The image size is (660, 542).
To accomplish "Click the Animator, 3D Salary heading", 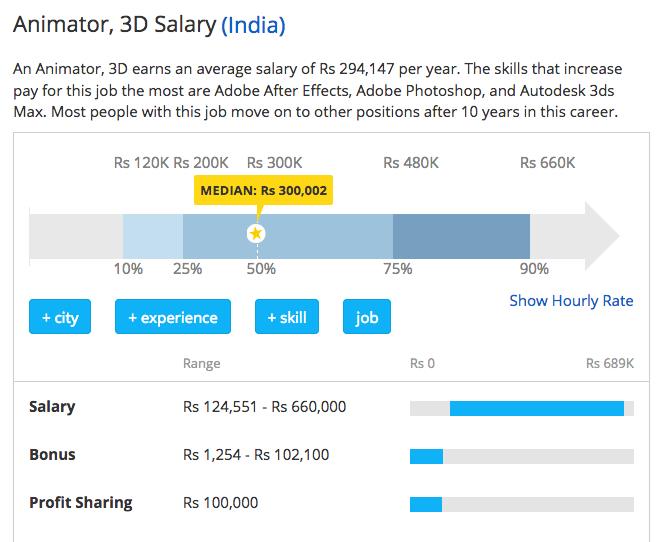I will [x=114, y=25].
